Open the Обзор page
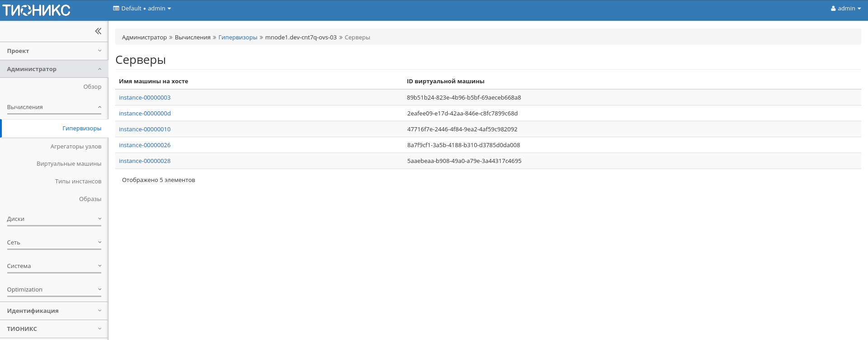The height and width of the screenshot is (340, 868). 92,87
